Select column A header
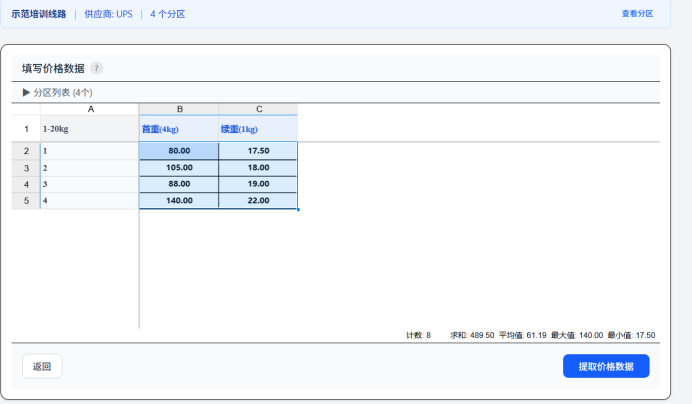Viewport: 692px width, 404px height. (90, 109)
